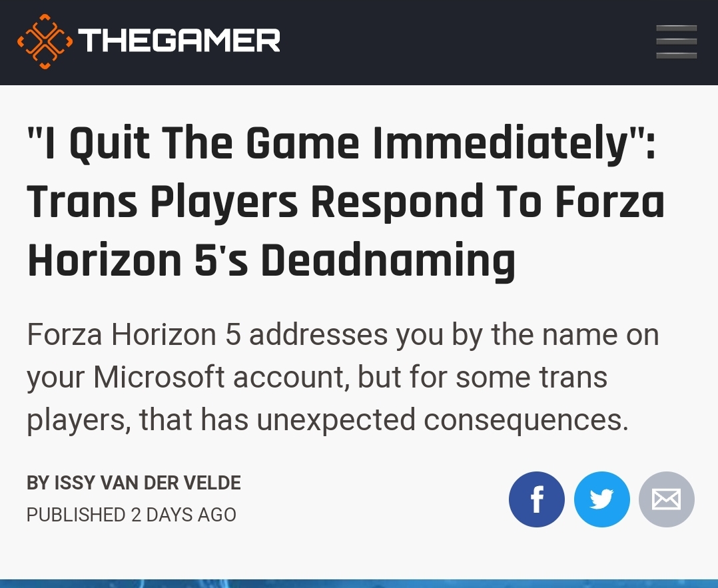The image size is (718, 588).
Task: Click the Published 2 Days Ago timestamp
Action: click(131, 515)
